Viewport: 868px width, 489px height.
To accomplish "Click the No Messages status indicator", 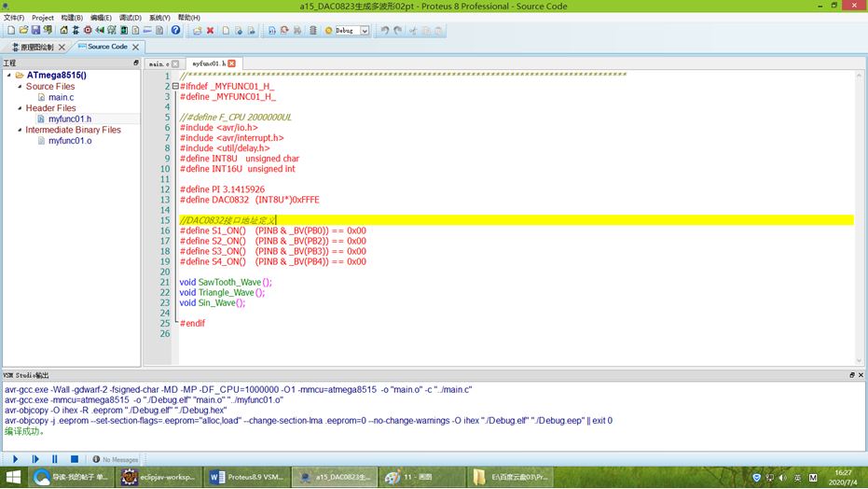I will (x=116, y=460).
